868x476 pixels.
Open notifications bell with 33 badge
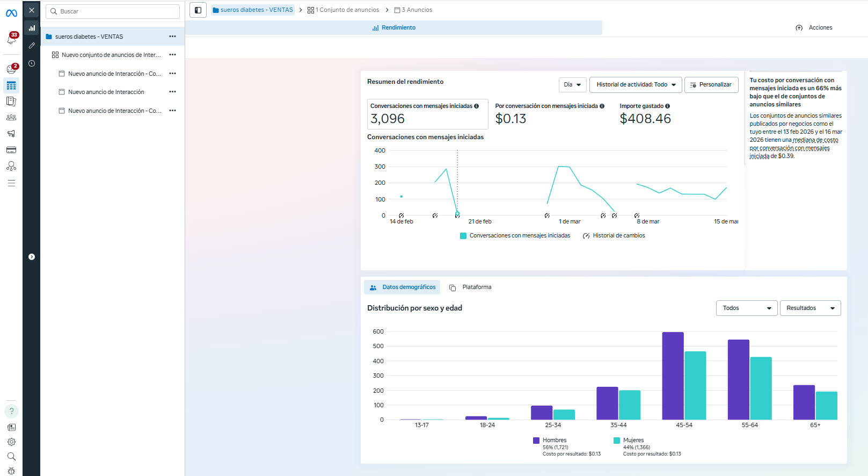pos(11,39)
